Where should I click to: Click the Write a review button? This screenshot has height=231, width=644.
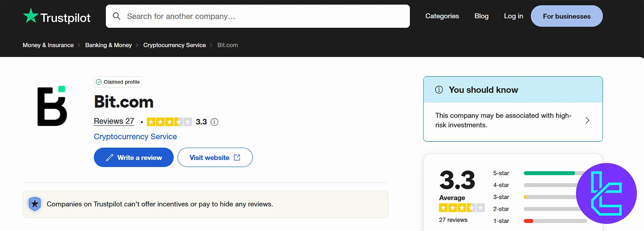(133, 157)
